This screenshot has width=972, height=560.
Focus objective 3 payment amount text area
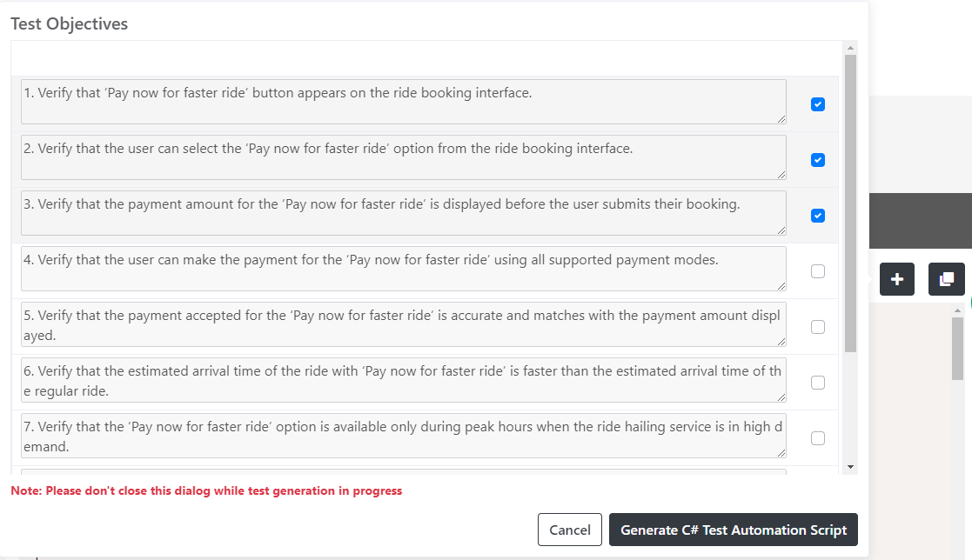(404, 213)
